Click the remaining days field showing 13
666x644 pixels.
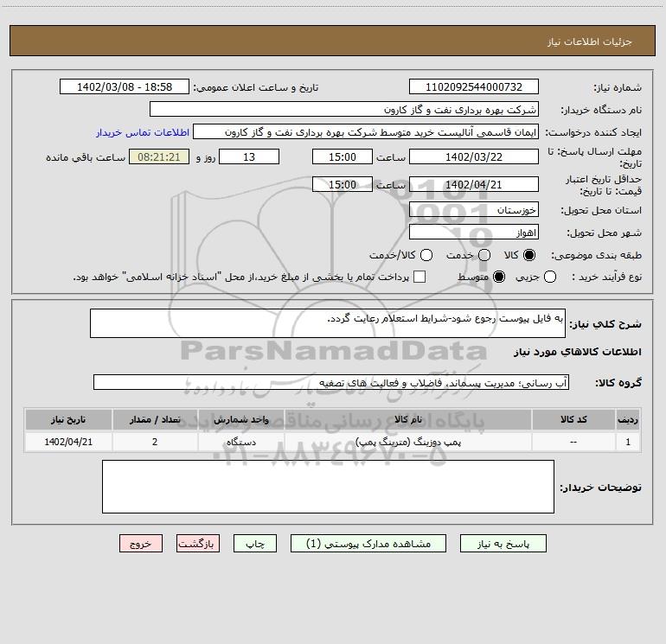pyautogui.click(x=249, y=156)
